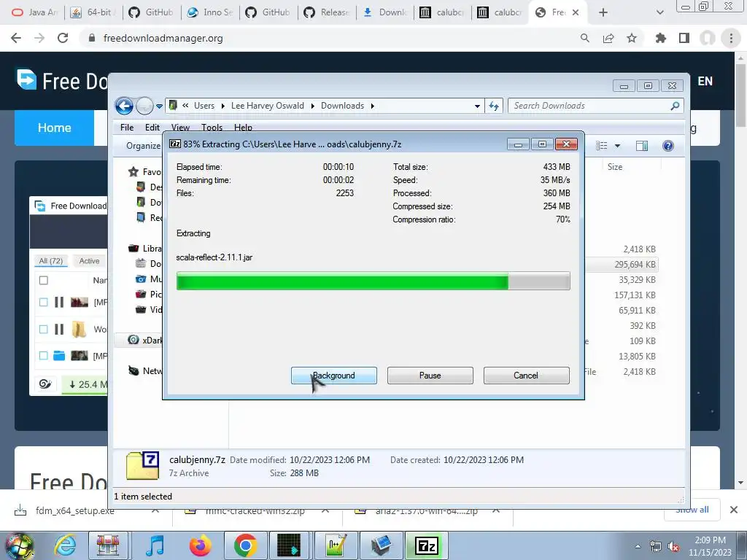
Task: Toggle the Chrome side panel icon
Action: (x=684, y=38)
